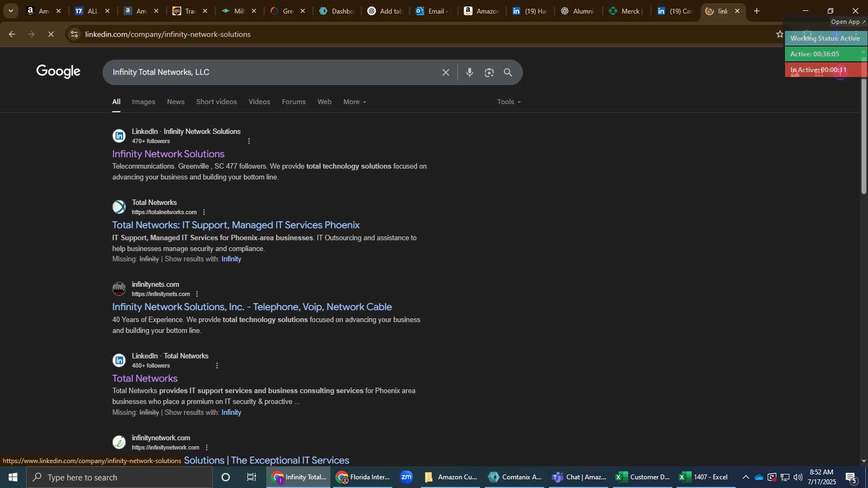Open Comtanix A... taskbar app
Screen dimensions: 868x488
point(515,477)
